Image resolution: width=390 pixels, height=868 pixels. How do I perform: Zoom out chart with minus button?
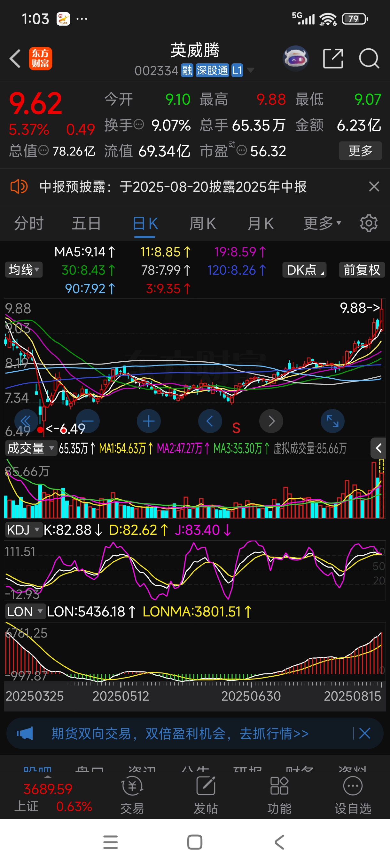tap(88, 421)
